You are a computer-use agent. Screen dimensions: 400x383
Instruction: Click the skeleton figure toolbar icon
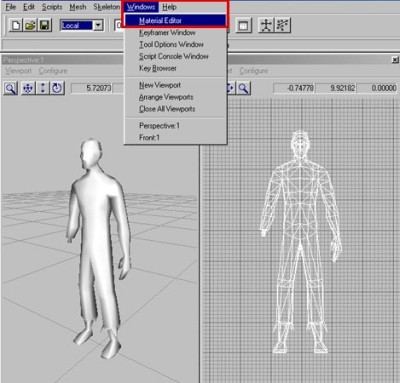(266, 25)
